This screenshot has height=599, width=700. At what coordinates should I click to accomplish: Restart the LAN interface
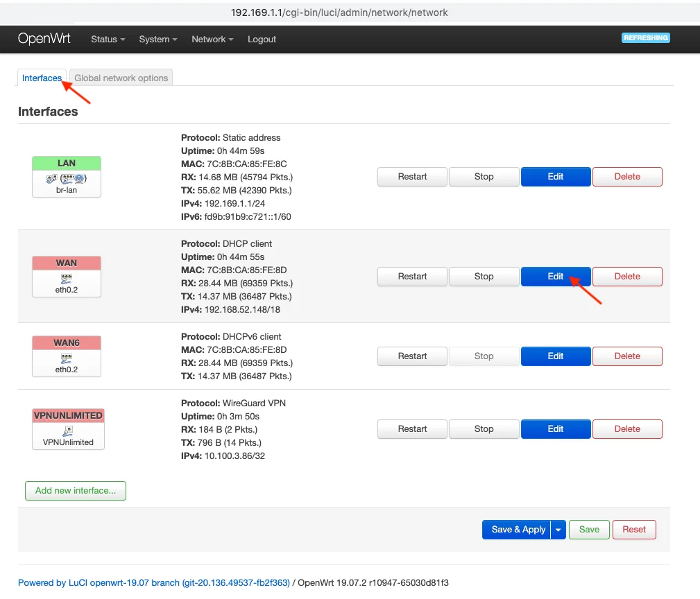coord(412,177)
